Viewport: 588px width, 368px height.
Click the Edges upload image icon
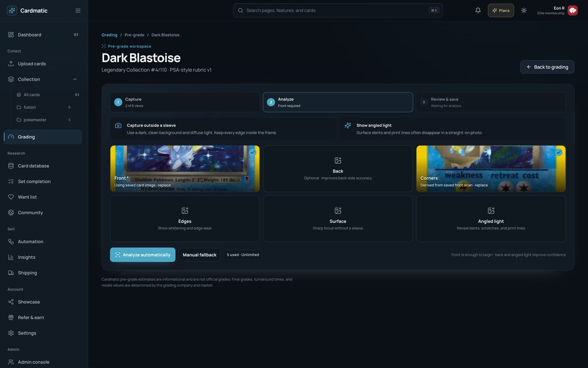185,211
